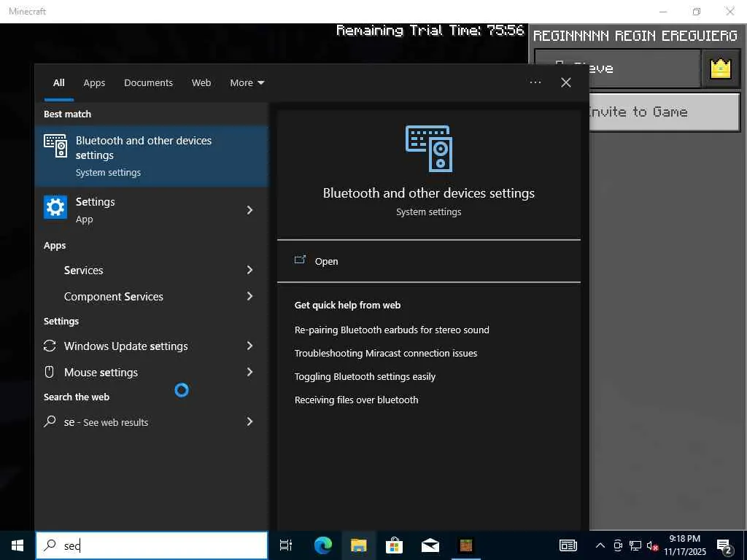Click the muted volume tray icon
Viewport: 747px width, 560px height.
[652, 545]
